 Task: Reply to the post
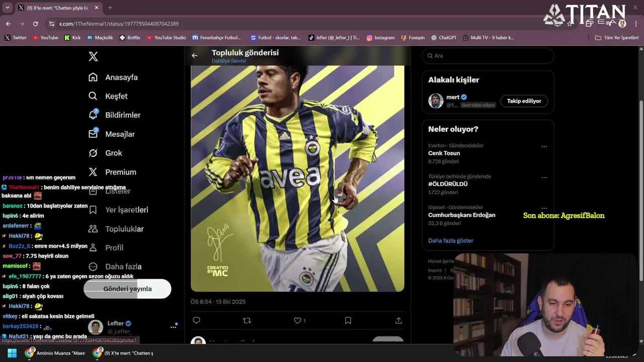click(196, 320)
